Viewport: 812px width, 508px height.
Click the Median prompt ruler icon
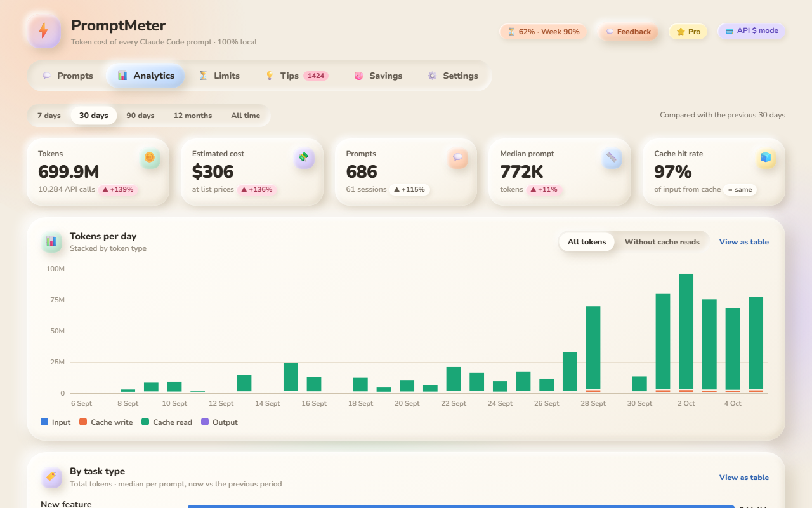612,157
